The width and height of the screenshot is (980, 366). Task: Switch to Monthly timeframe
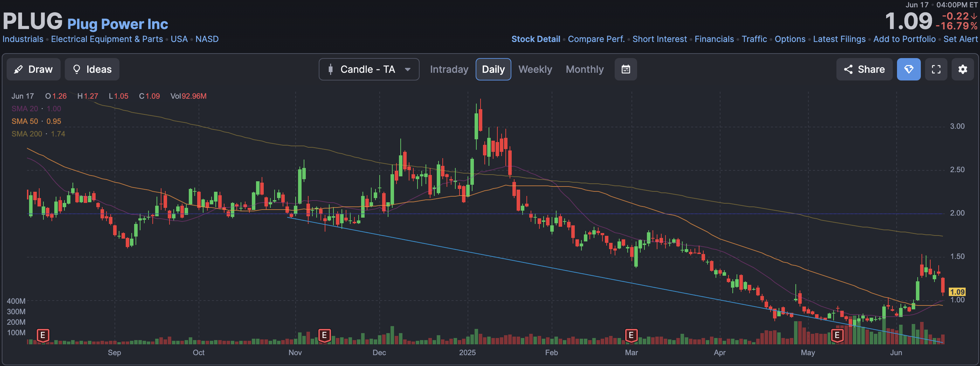click(585, 69)
